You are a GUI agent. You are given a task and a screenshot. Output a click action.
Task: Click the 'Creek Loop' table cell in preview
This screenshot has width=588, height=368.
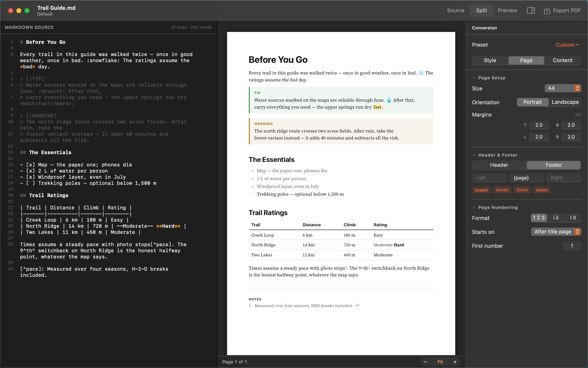[262, 235]
